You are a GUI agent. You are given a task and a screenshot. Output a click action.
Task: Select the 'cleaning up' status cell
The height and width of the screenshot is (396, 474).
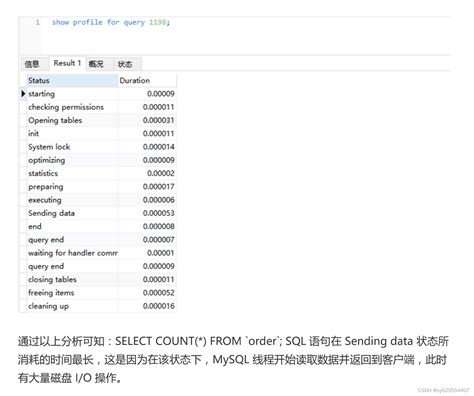coord(72,306)
